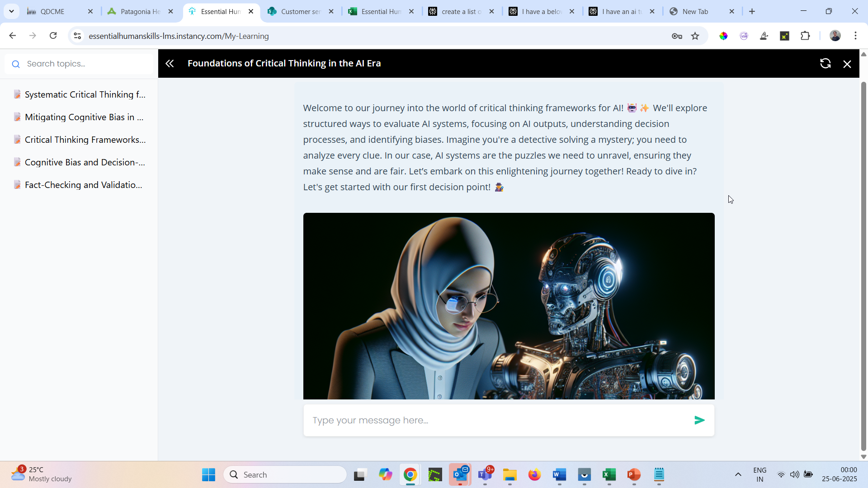Expand the tab search dropdown arrow
The height and width of the screenshot is (488, 868).
(11, 11)
